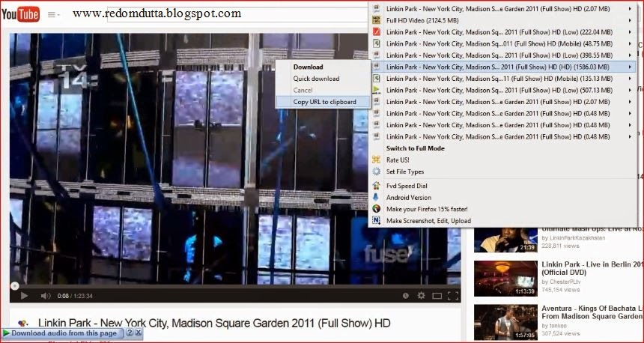Click Download audio from this page button

click(63, 333)
